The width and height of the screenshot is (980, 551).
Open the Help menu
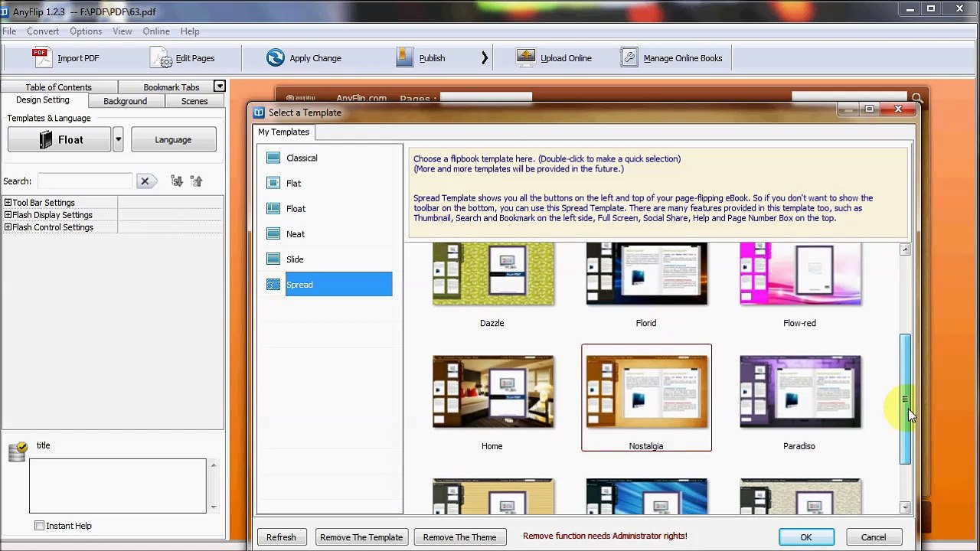(x=190, y=31)
